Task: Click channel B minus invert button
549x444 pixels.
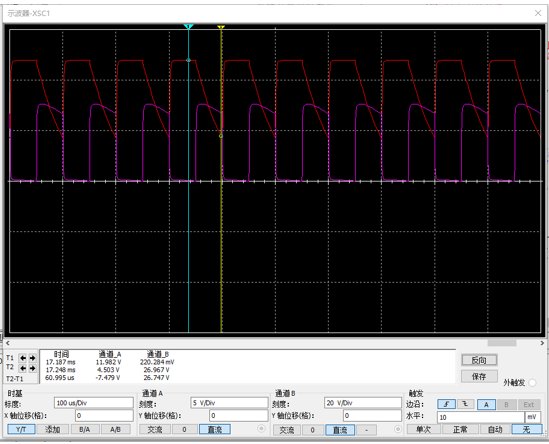Action: pos(367,430)
